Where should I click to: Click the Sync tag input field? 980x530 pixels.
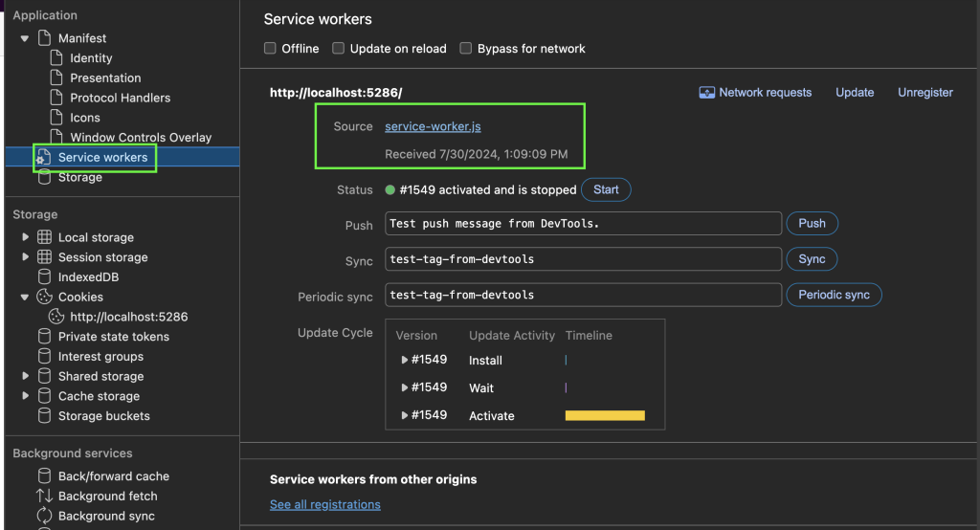[x=583, y=259]
